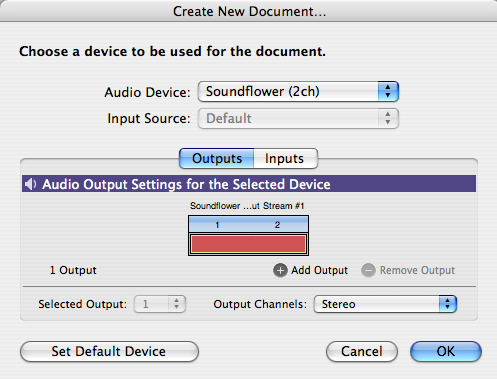The width and height of the screenshot is (497, 379).
Task: Click the Cancel button
Action: click(x=362, y=351)
